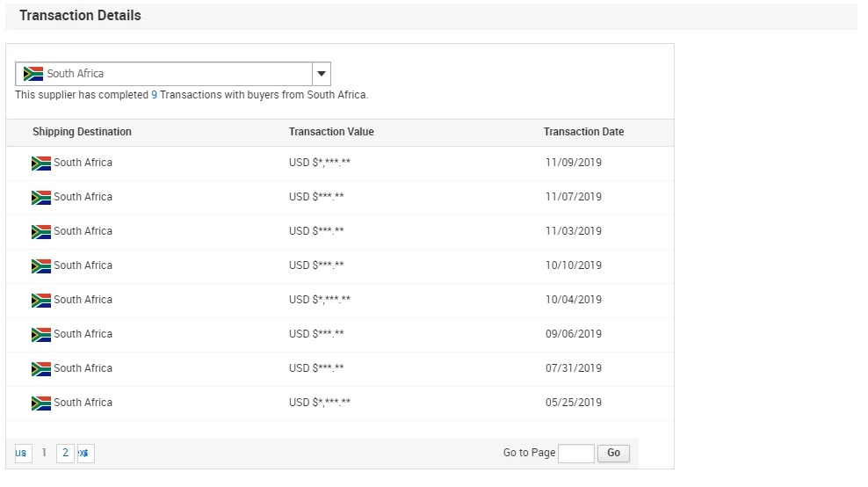868x487 pixels.
Task: Click the Next page pagination button
Action: pyautogui.click(x=85, y=453)
